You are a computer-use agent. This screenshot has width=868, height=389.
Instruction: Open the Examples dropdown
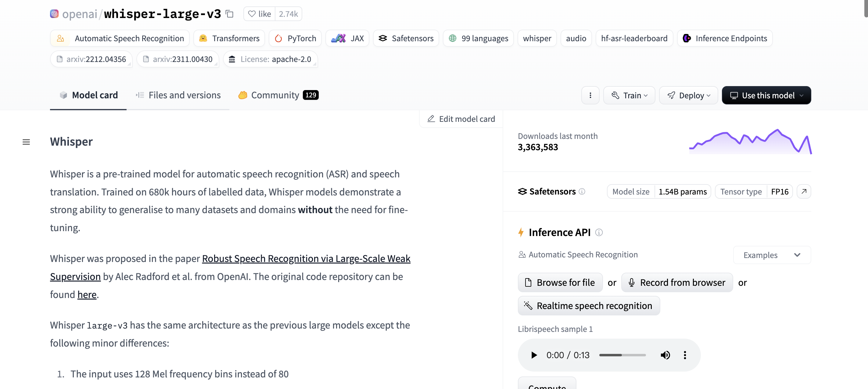coord(772,255)
